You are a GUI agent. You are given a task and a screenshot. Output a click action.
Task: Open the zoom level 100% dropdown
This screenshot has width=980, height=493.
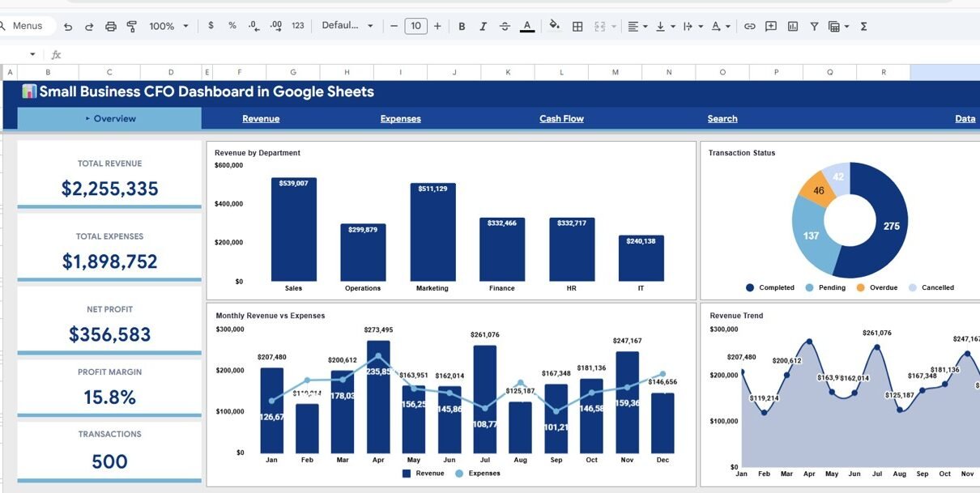click(x=168, y=27)
